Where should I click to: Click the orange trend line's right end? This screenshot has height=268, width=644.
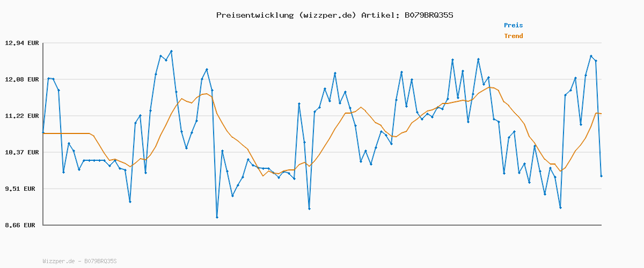tap(601, 114)
